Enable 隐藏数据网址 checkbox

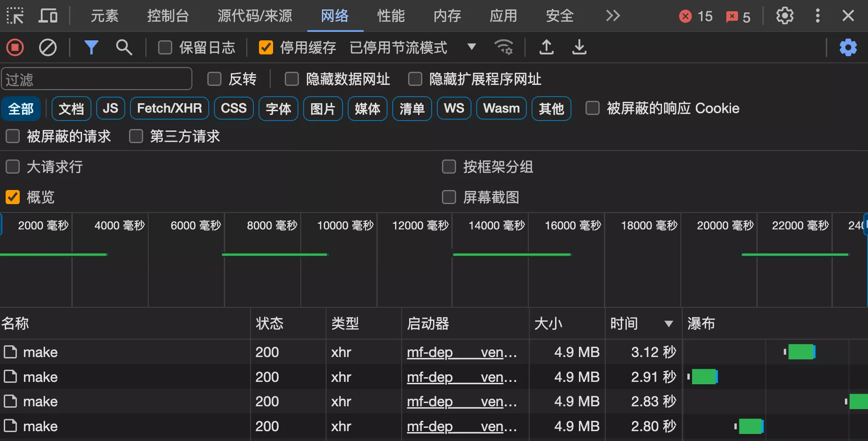[x=292, y=79]
